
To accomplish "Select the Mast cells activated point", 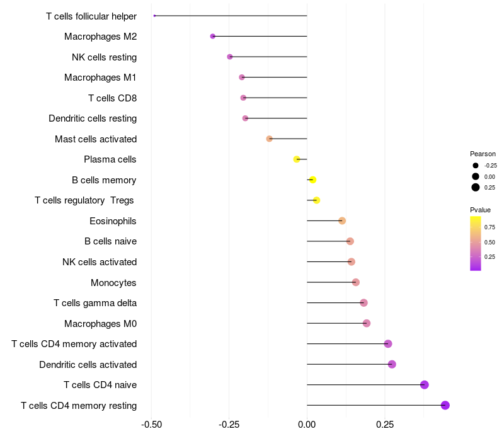I will (x=270, y=139).
